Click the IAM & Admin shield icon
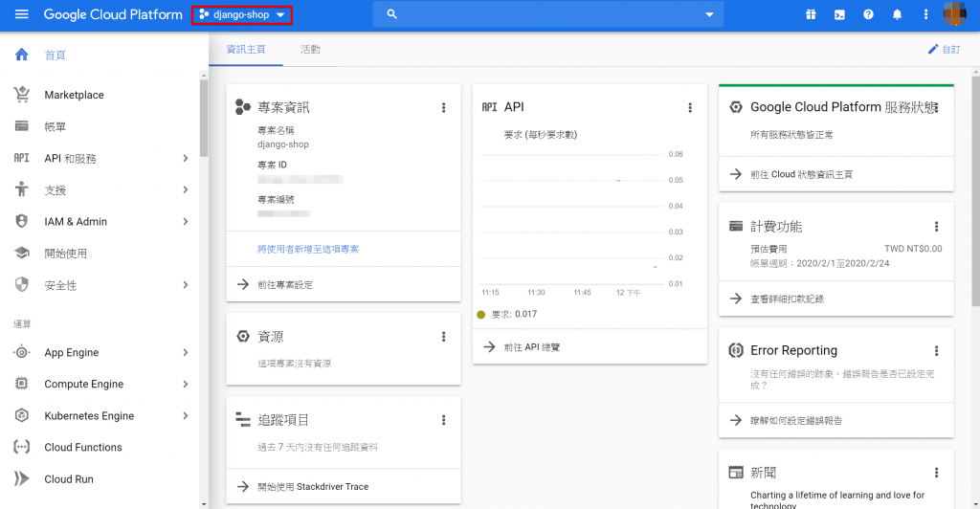The width and height of the screenshot is (980, 509). point(22,221)
